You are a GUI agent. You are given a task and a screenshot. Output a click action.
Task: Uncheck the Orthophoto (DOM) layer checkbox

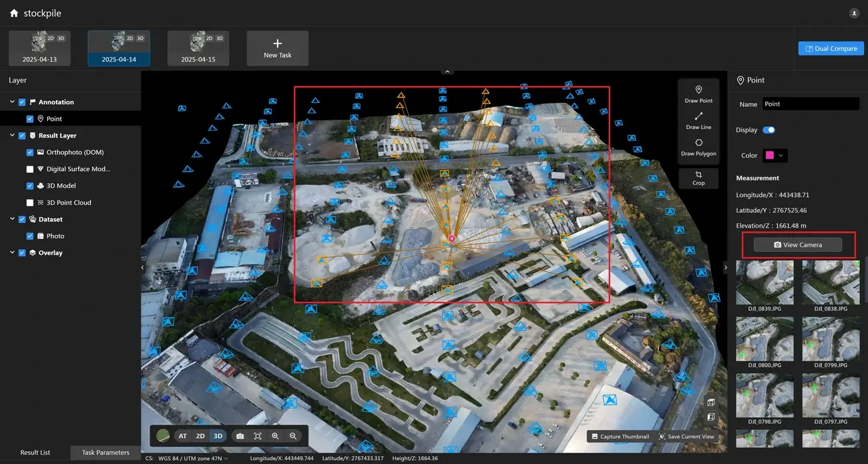pos(30,152)
